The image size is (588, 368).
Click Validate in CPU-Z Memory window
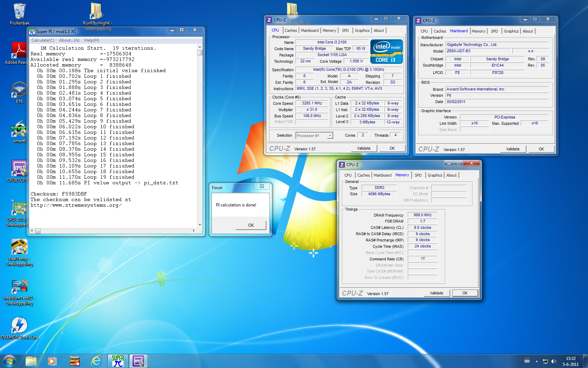pyautogui.click(x=436, y=293)
